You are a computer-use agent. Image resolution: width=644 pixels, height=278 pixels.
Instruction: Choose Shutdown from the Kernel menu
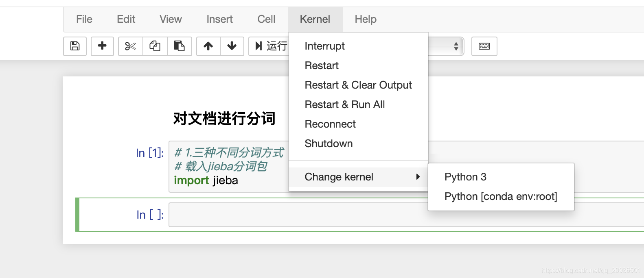point(358,143)
